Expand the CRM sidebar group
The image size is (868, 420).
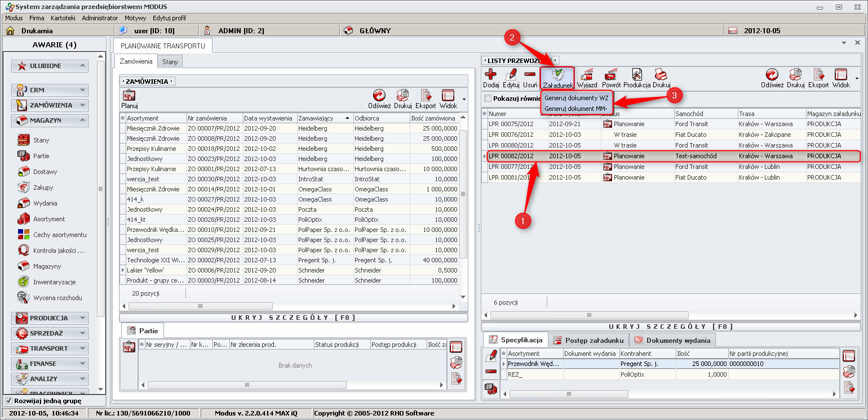50,90
